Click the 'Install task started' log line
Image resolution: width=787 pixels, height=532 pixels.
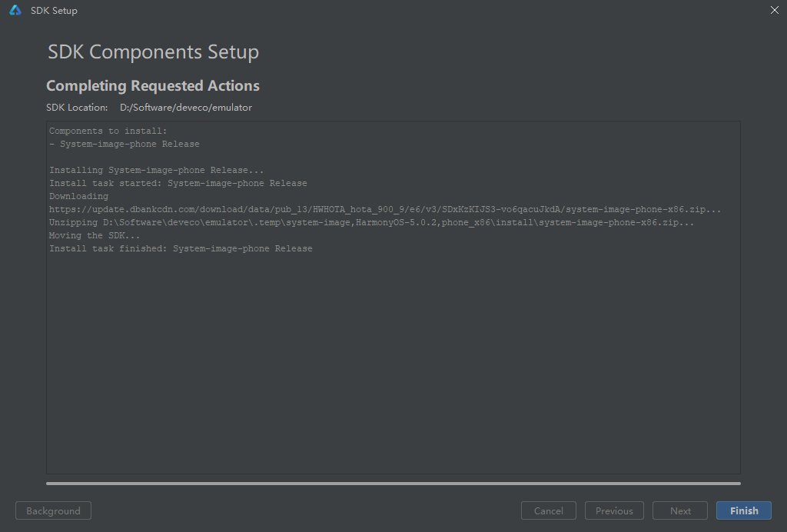pyautogui.click(x=178, y=183)
